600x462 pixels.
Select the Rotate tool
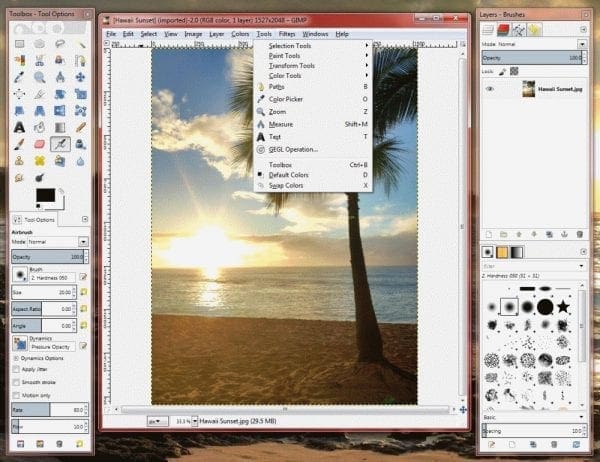point(60,94)
